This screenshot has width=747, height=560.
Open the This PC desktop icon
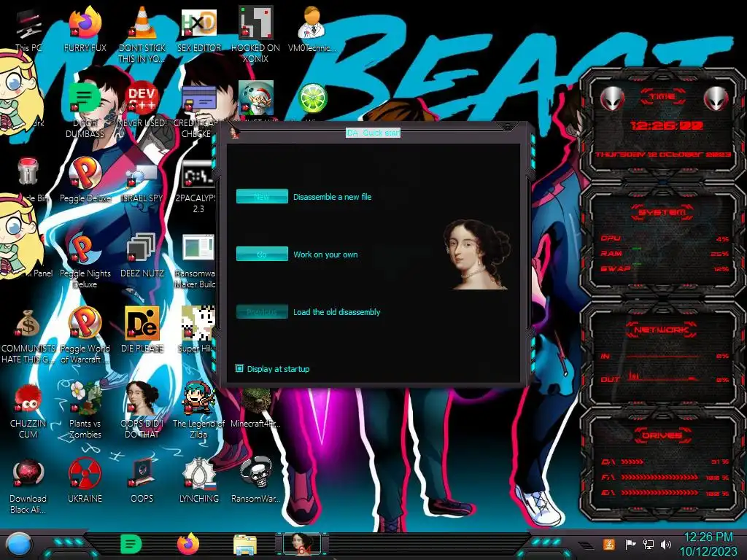pos(28,24)
